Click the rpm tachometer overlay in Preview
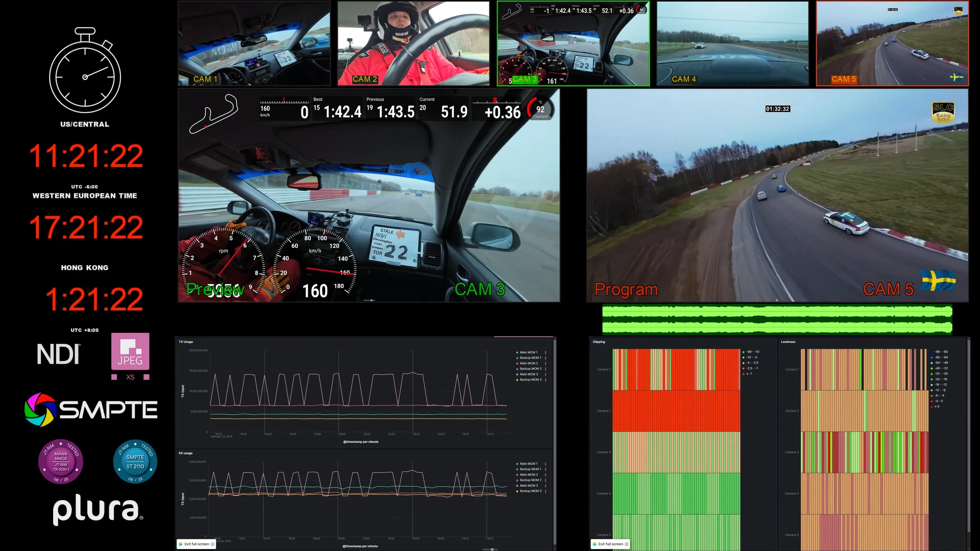 pos(224,262)
